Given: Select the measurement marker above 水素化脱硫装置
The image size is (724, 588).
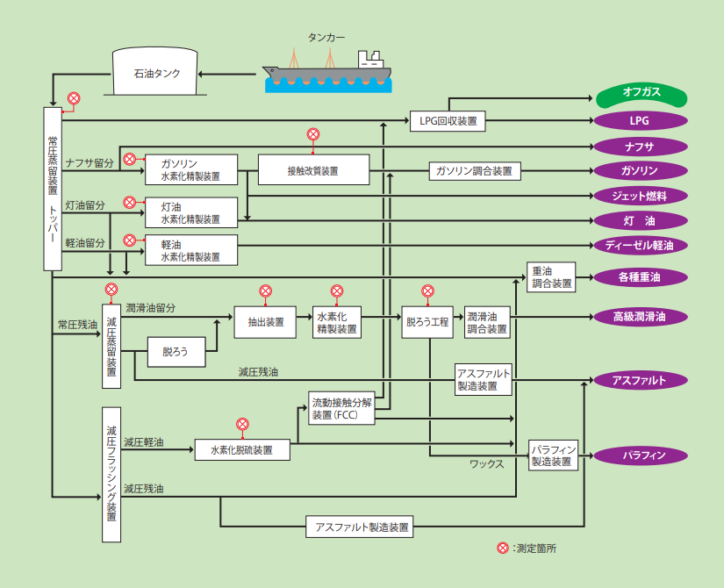Looking at the screenshot, I should pyautogui.click(x=242, y=423).
